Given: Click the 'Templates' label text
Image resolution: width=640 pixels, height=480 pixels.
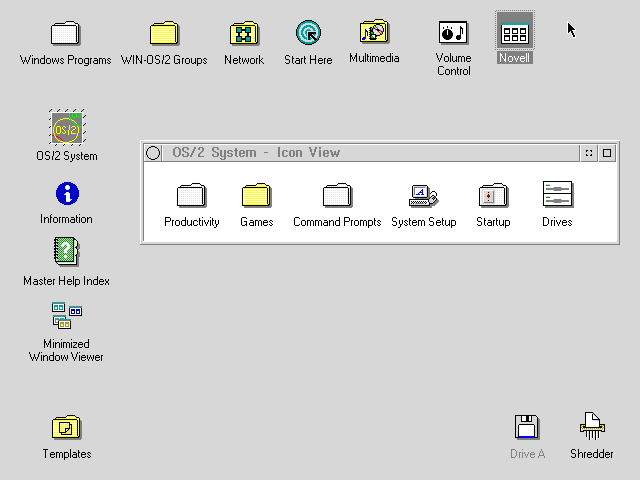Looking at the screenshot, I should pyautogui.click(x=67, y=454).
